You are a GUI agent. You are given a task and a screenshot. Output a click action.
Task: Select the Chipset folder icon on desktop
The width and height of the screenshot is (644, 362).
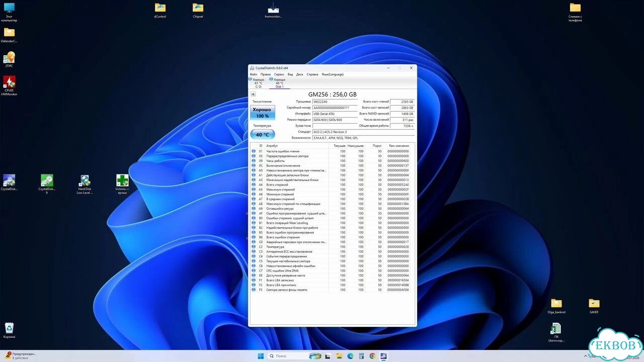click(198, 10)
